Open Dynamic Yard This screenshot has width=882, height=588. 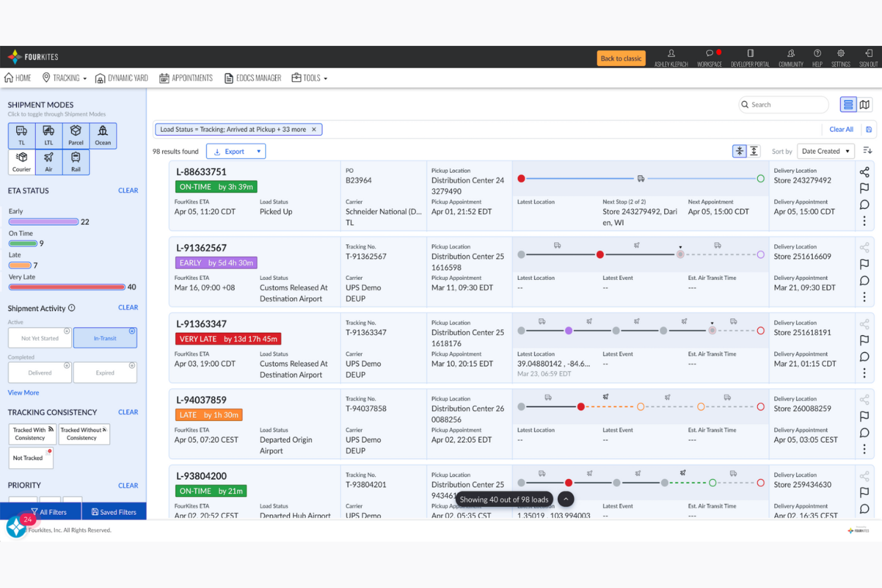pyautogui.click(x=122, y=78)
